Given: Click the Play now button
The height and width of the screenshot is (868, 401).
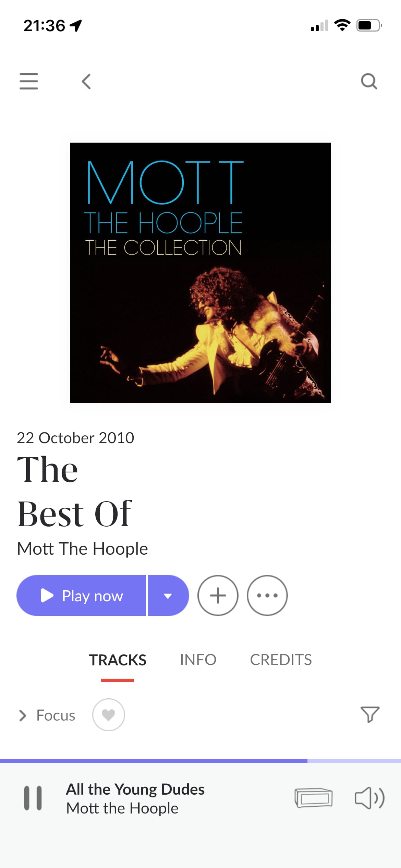Looking at the screenshot, I should (81, 595).
